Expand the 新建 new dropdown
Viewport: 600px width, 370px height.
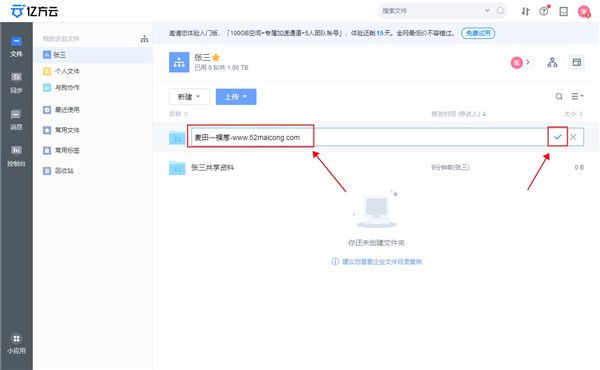[x=189, y=97]
